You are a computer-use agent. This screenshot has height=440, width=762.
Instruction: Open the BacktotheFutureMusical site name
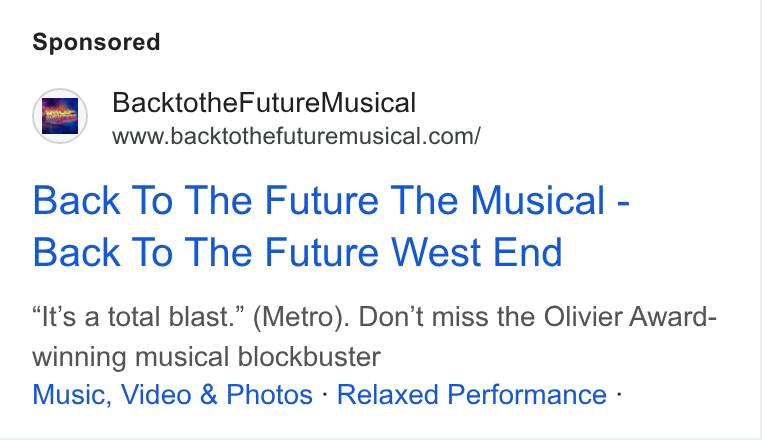coord(264,103)
